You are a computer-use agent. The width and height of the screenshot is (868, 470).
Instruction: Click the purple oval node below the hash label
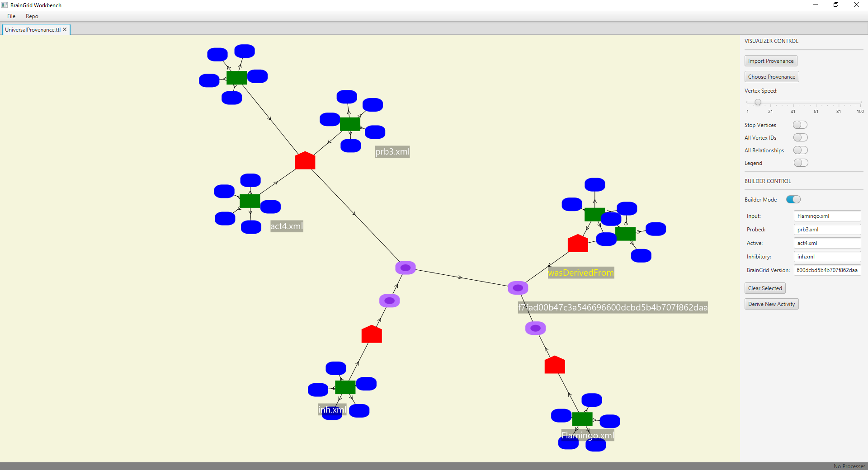(x=536, y=328)
